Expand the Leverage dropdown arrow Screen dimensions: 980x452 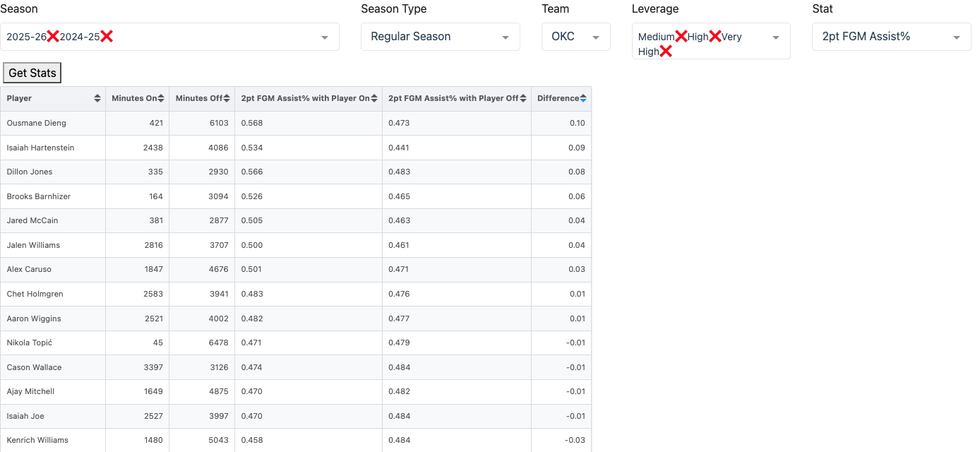(x=776, y=37)
